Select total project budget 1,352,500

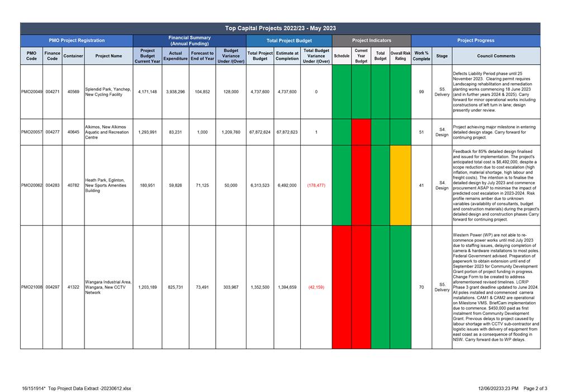coord(260,287)
